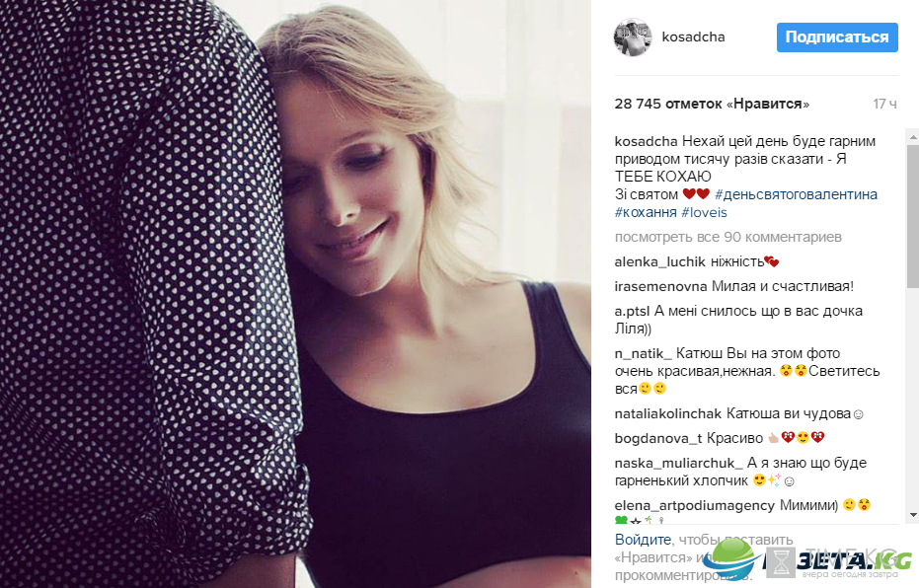Open hashtag #деньсвятоговалентина
Viewport: 919px width, 588px height.
(x=796, y=194)
